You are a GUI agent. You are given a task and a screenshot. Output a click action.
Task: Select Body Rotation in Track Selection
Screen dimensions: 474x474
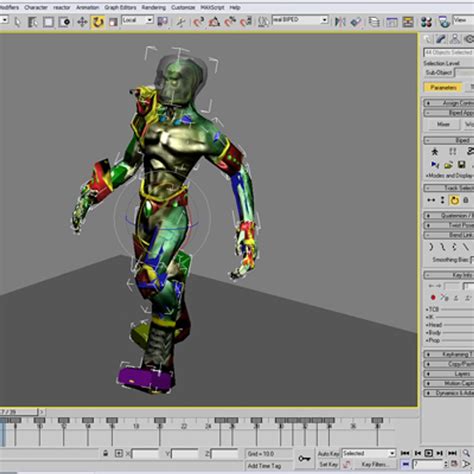454,200
